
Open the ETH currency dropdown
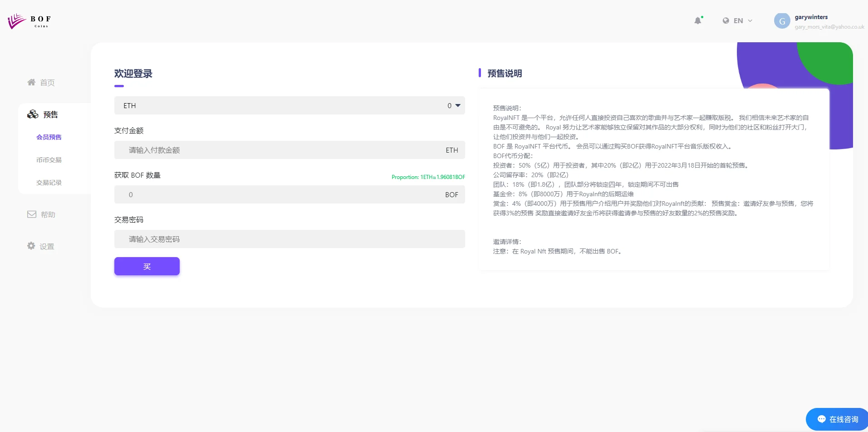click(x=289, y=105)
